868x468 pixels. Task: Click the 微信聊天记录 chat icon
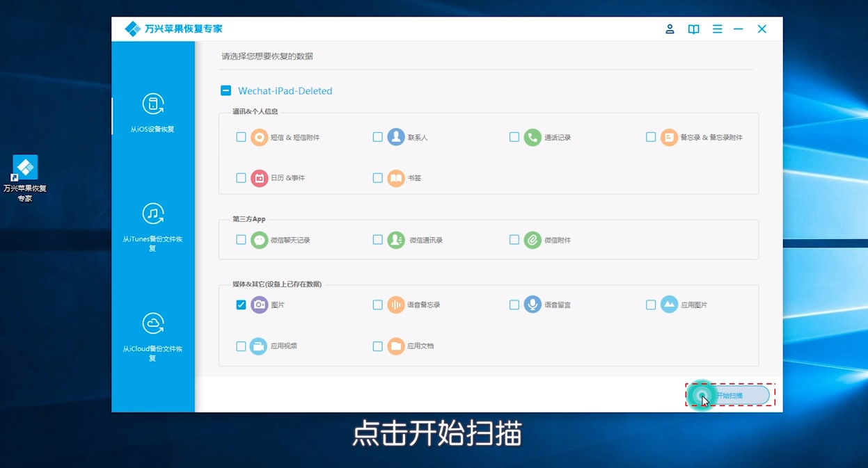tap(258, 239)
